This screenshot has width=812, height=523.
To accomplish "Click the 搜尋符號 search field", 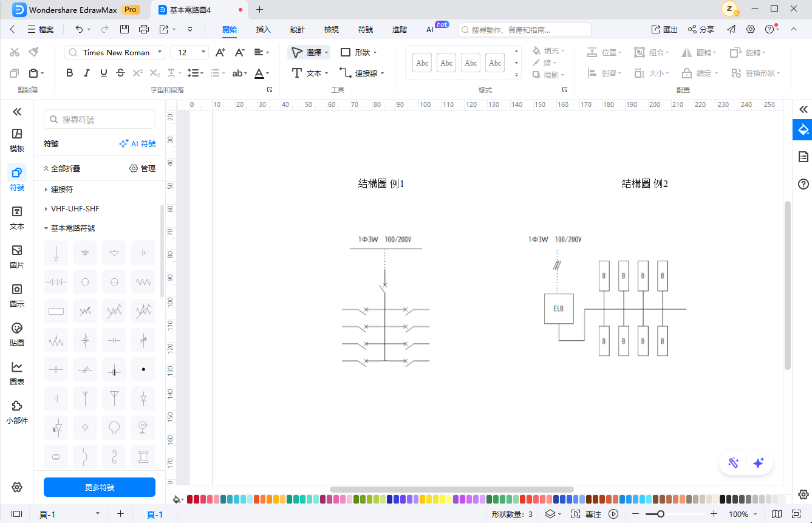I will click(100, 120).
